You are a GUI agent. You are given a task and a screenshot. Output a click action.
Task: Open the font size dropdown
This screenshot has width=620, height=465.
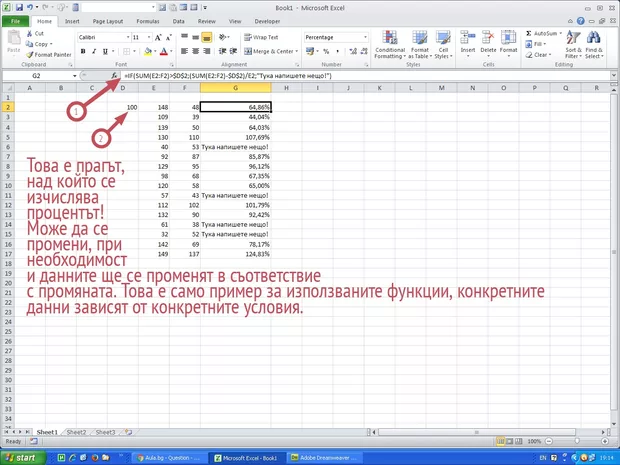click(x=149, y=37)
